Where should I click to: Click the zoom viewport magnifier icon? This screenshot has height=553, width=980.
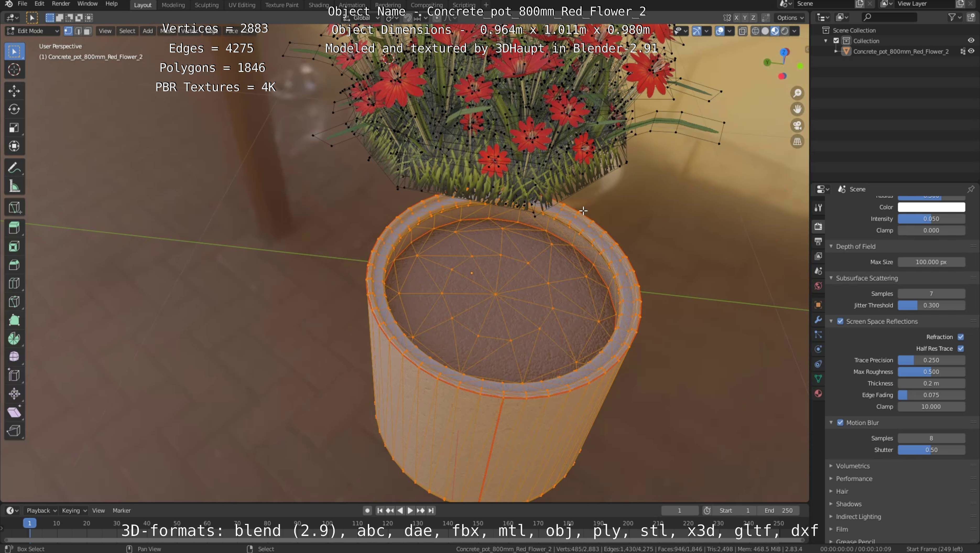click(x=797, y=93)
